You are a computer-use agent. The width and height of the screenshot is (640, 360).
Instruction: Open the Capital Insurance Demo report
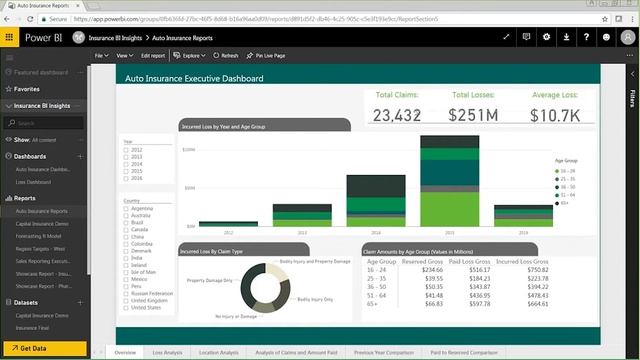(42, 224)
